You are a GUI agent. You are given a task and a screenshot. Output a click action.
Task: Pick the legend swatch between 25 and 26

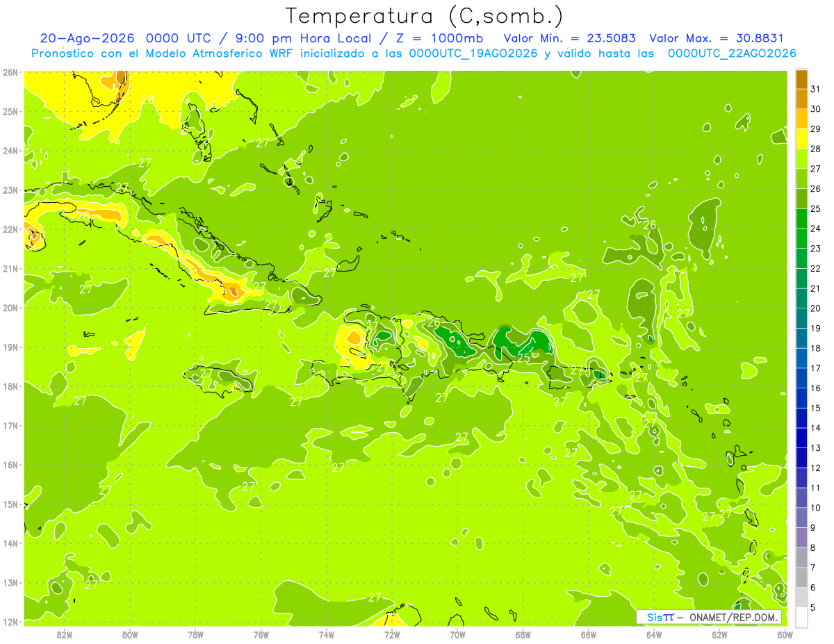coord(801,198)
